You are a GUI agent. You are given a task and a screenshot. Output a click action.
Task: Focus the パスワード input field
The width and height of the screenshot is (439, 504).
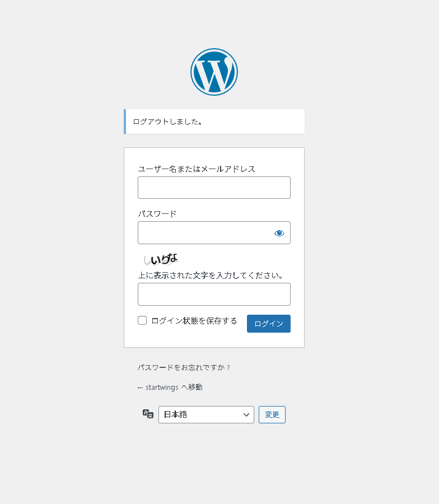214,233
